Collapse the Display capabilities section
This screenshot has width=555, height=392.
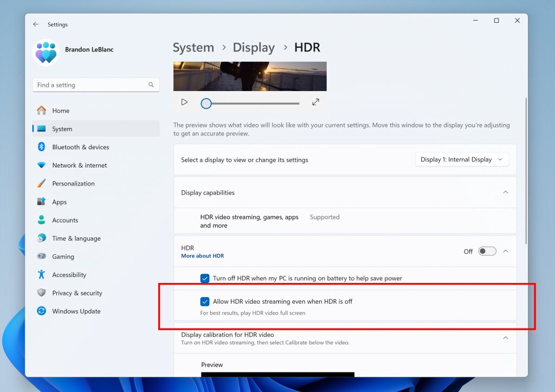(505, 192)
